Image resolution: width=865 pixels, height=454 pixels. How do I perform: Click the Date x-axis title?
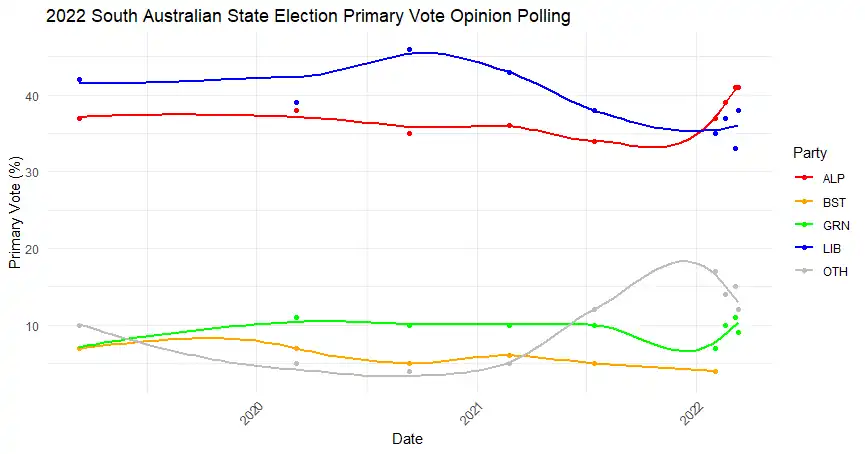pos(406,439)
